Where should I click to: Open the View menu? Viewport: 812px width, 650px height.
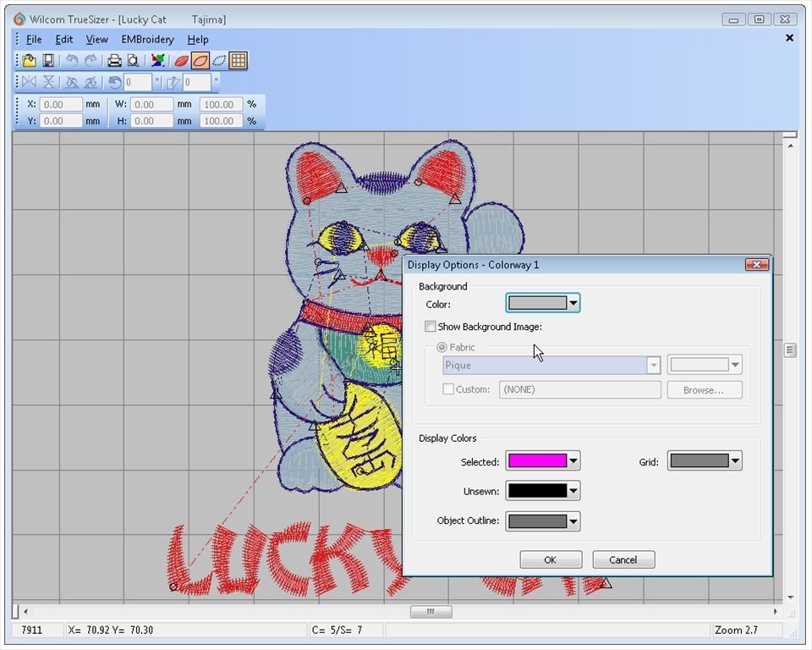[96, 40]
